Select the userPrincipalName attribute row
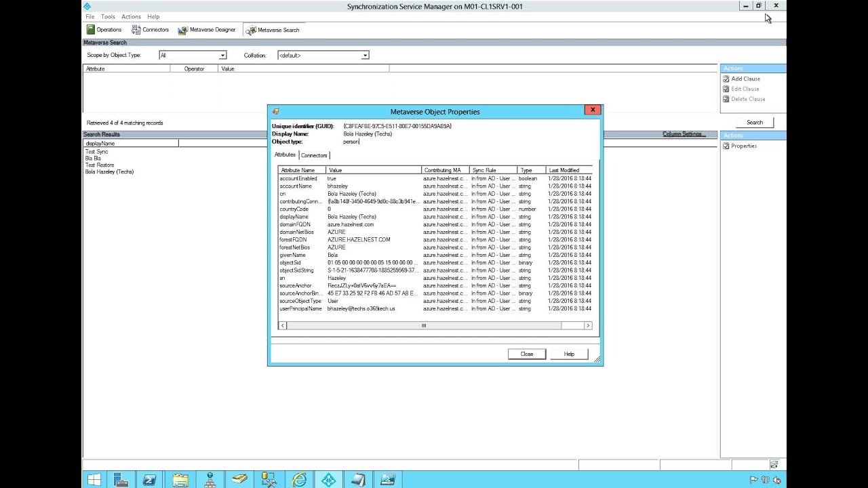This screenshot has height=488, width=868. (x=435, y=308)
